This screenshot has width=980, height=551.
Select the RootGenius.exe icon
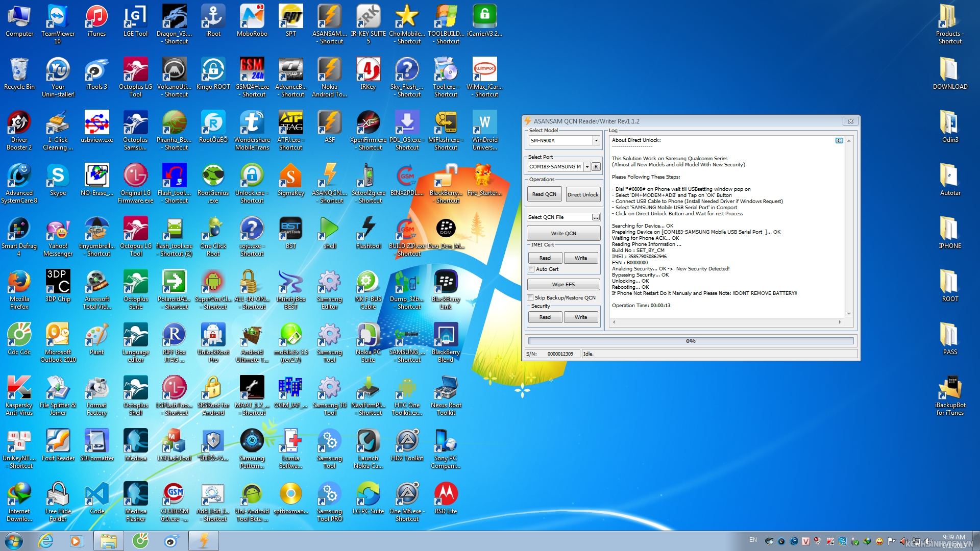[213, 183]
